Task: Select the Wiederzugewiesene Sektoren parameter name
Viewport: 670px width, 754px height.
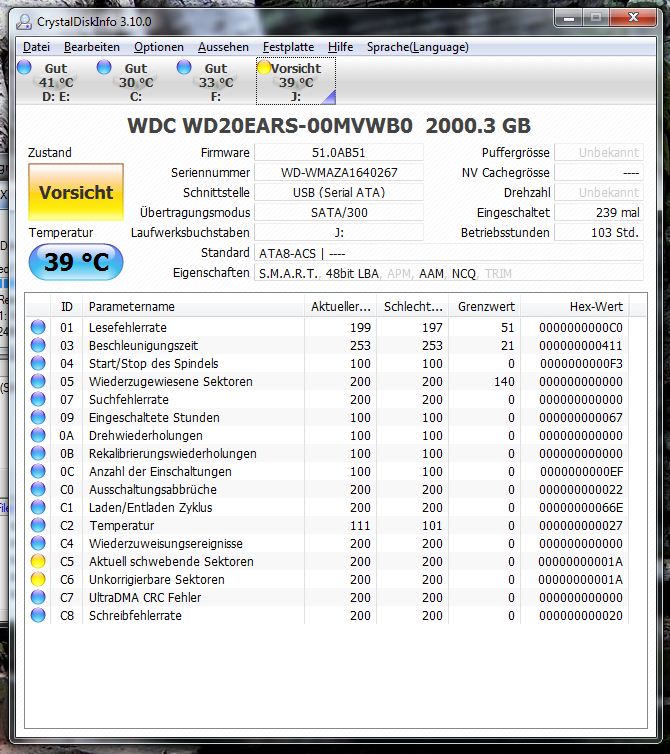Action: click(171, 381)
